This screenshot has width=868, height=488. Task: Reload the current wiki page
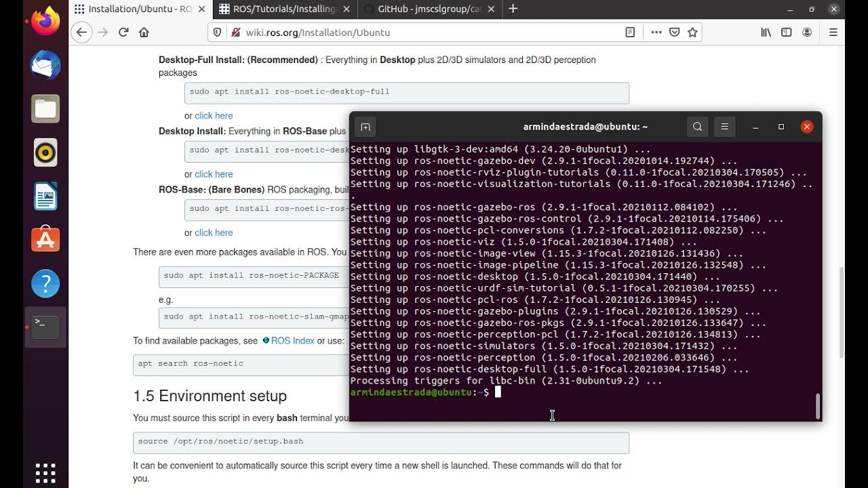click(x=123, y=32)
